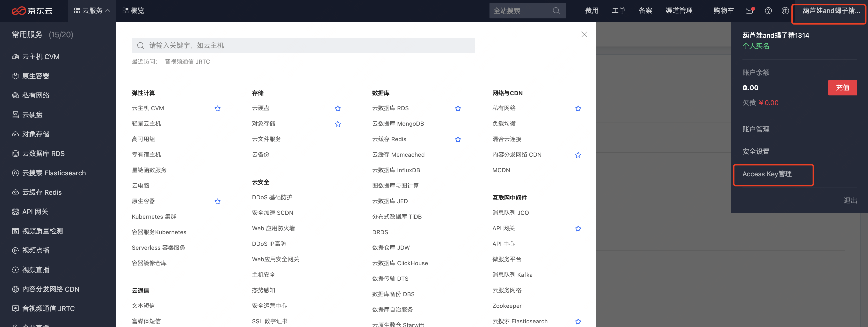Screen dimensions: 868x327
Task: Click the language globe icon
Action: [785, 11]
